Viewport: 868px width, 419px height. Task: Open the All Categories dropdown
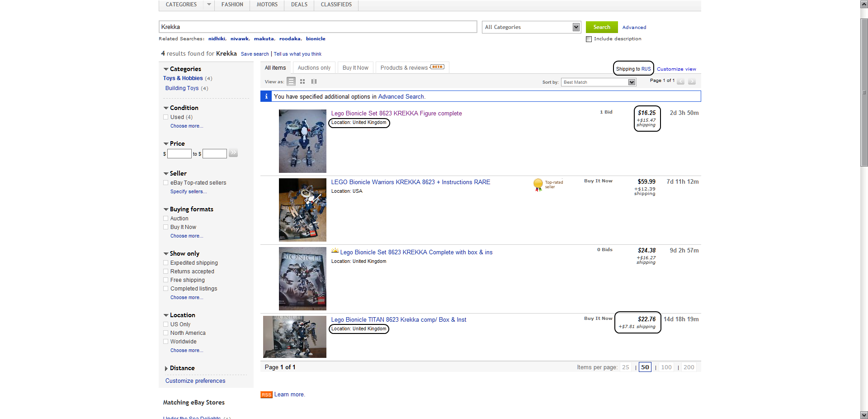pos(531,27)
